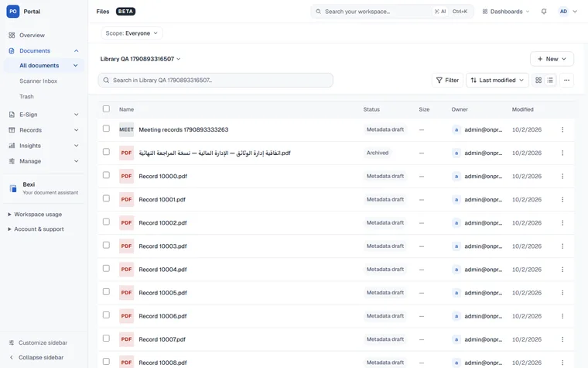Image resolution: width=588 pixels, height=368 pixels.
Task: Expand the E-Sign sidebar section
Action: pyautogui.click(x=44, y=115)
